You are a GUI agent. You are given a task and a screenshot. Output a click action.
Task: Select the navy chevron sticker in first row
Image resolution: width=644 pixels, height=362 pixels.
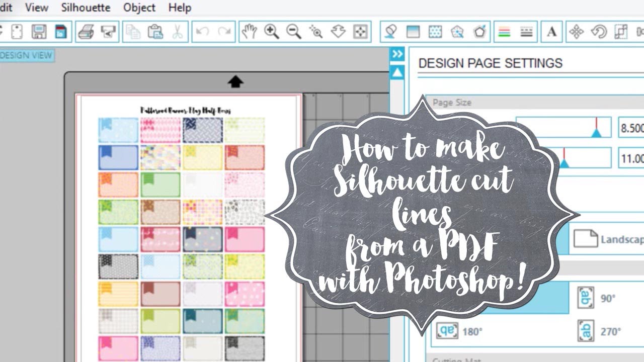202,130
